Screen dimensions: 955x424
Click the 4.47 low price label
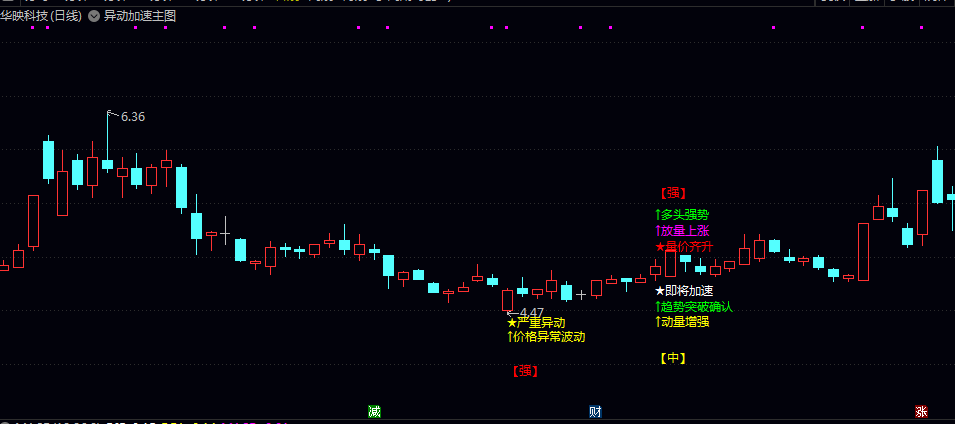click(531, 313)
